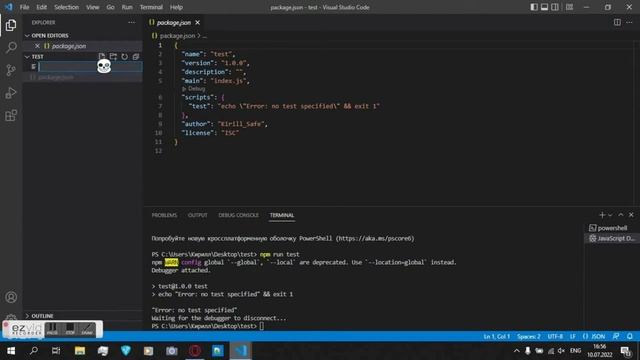Open the Selection menu
This screenshot has height=360, width=640.
pos(67,7)
